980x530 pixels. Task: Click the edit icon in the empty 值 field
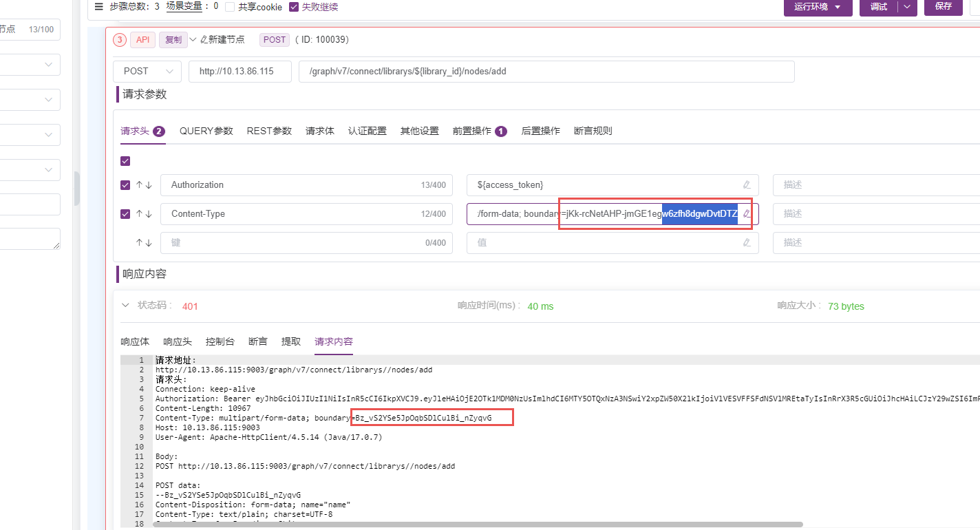747,242
